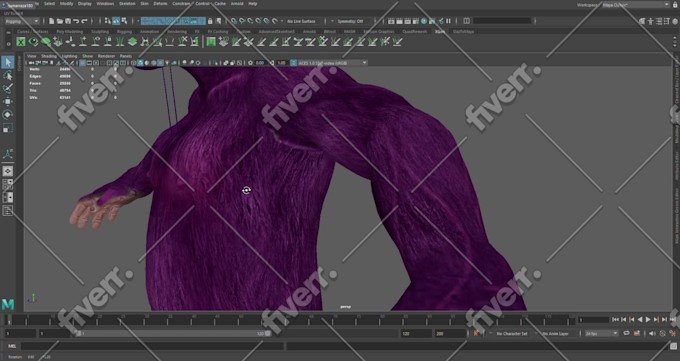The width and height of the screenshot is (680, 361).
Task: Switch to the Rigging shelf tab
Action: 124,32
